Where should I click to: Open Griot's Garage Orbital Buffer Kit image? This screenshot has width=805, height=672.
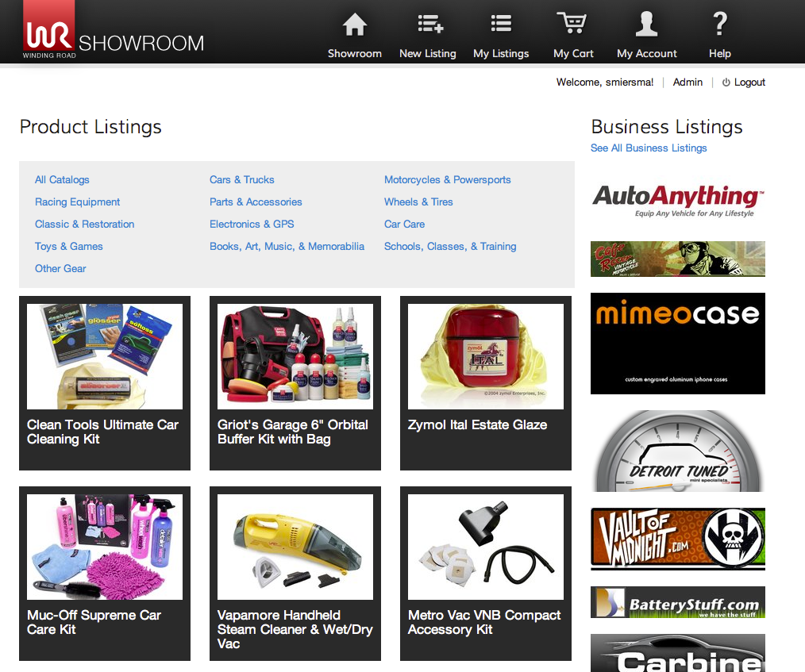point(295,356)
